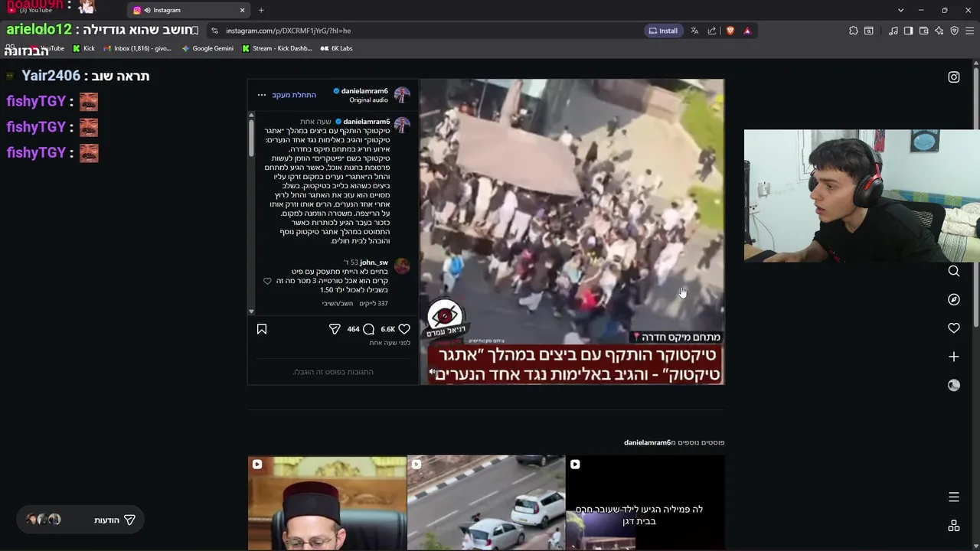Open the browser main menu

(970, 31)
